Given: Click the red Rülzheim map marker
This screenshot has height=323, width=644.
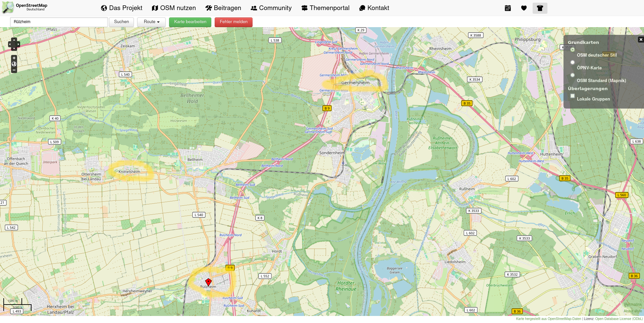Looking at the screenshot, I should click(208, 282).
